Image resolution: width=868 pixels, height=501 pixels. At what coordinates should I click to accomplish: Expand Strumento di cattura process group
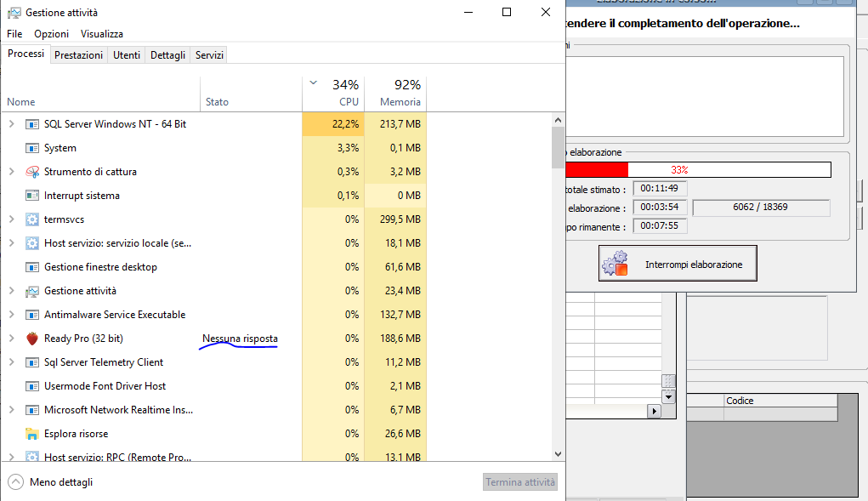[12, 172]
